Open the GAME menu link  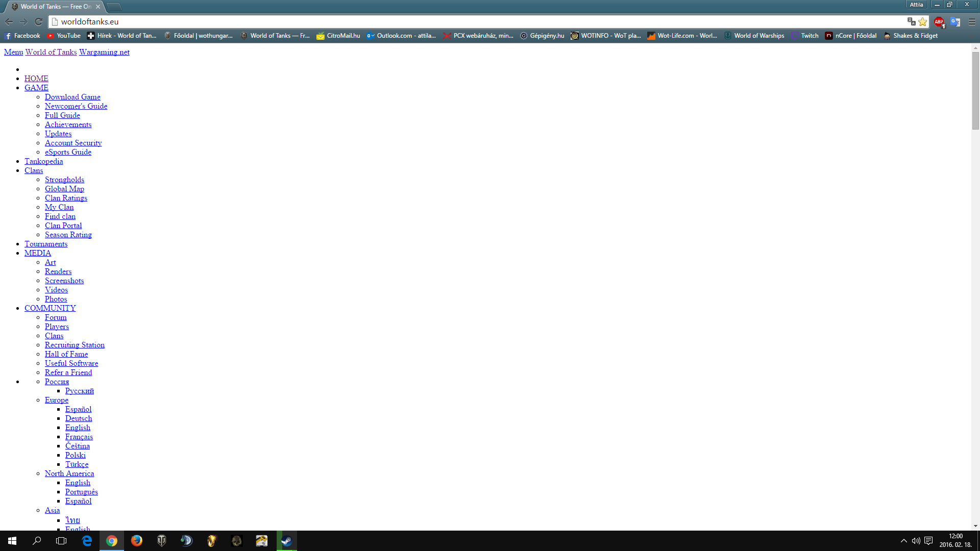pos(36,88)
